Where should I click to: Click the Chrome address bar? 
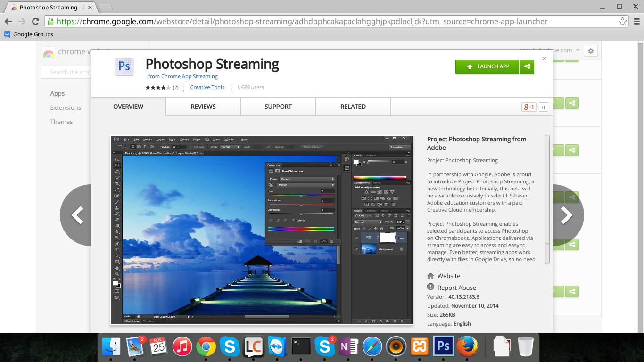330,21
